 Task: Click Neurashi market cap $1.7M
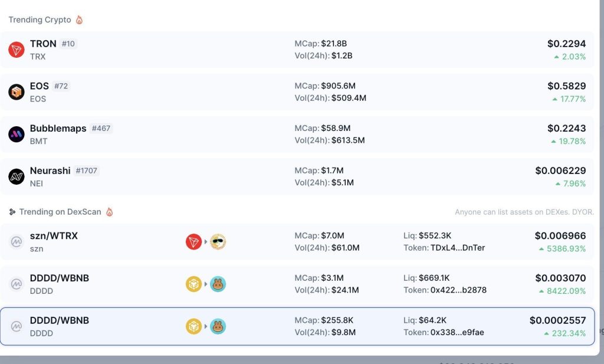(333, 170)
